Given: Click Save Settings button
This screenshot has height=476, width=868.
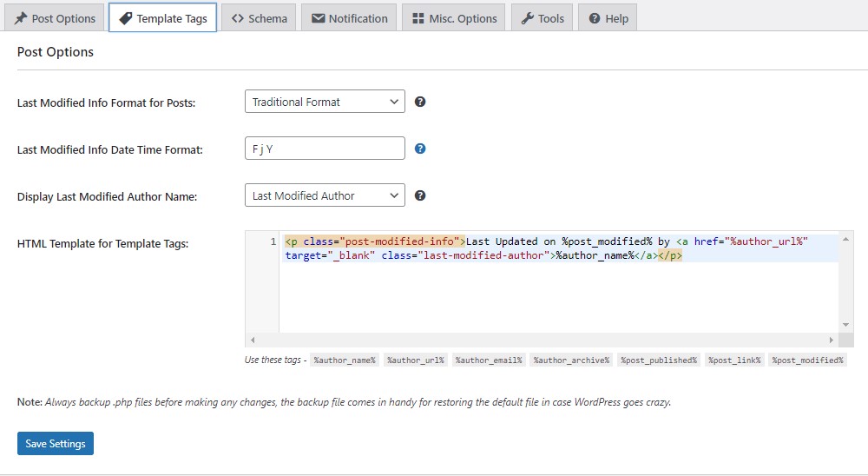Looking at the screenshot, I should [x=56, y=443].
